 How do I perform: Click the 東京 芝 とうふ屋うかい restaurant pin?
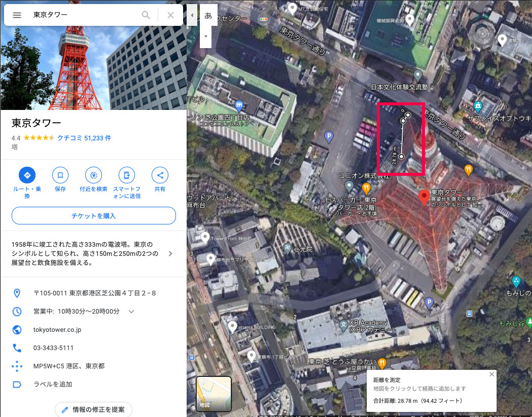point(382,363)
